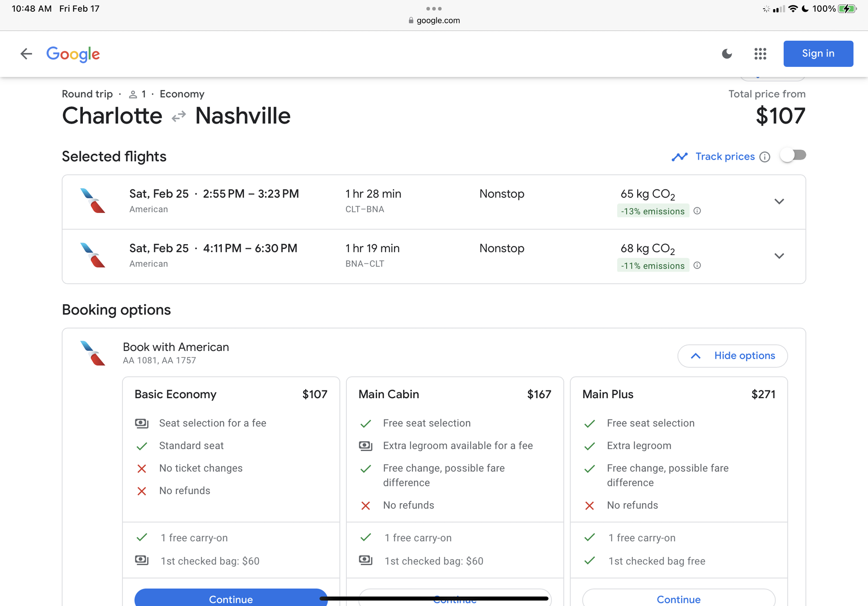Click Track prices info icon
868x606 pixels.
(765, 157)
